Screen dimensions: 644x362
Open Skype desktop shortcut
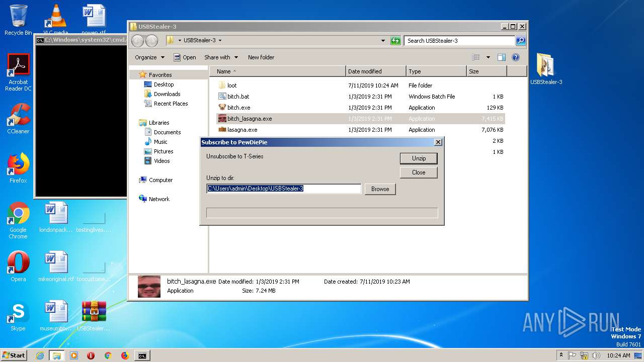click(x=18, y=316)
